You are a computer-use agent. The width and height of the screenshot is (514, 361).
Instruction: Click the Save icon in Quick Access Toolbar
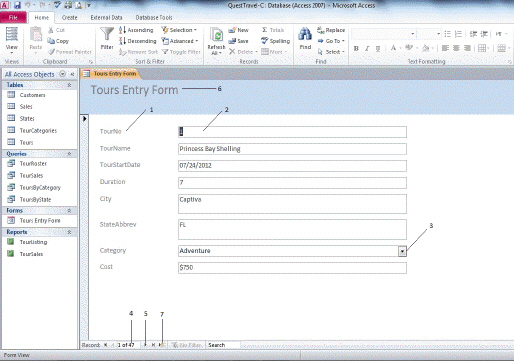(18, 5)
